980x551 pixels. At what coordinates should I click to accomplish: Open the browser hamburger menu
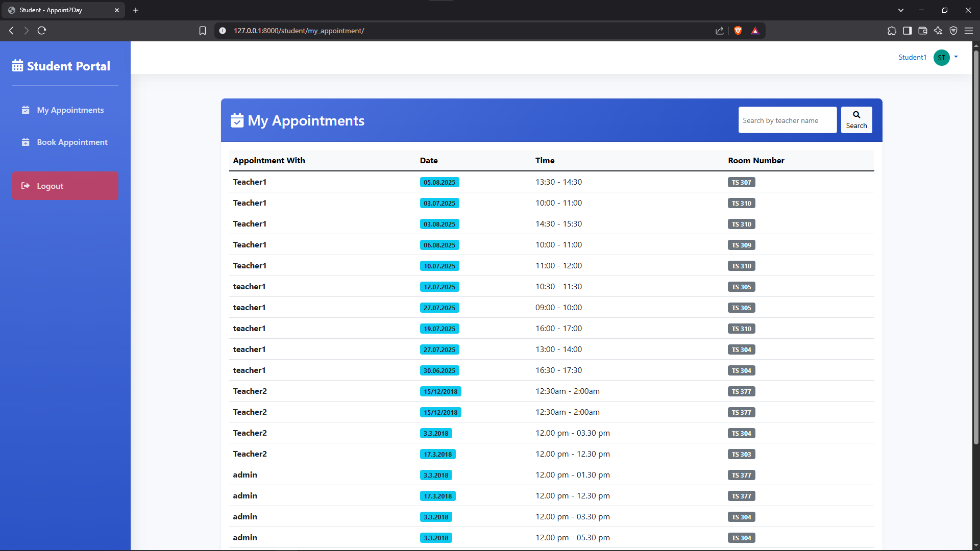[x=968, y=31]
